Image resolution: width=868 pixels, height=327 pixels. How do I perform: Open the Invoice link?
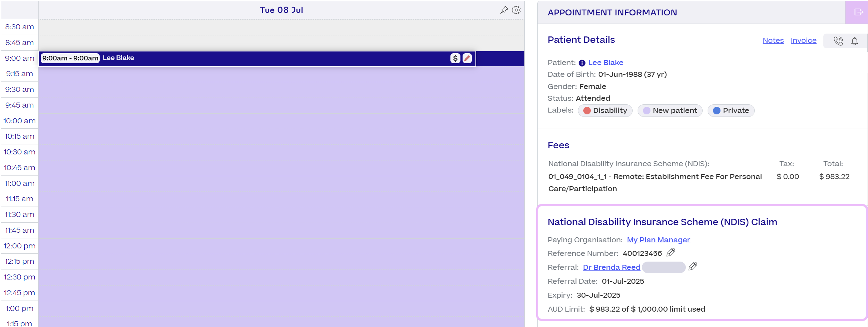click(803, 40)
